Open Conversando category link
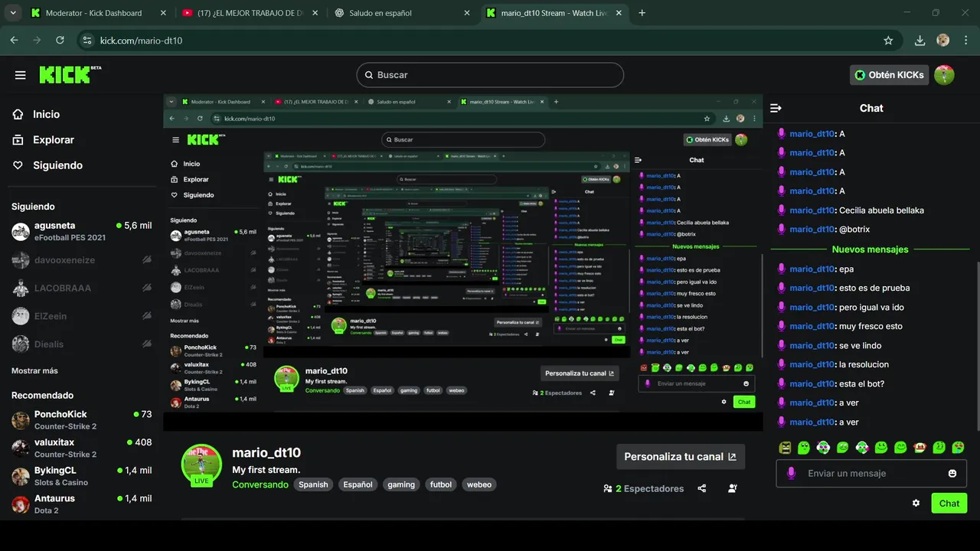Viewport: 980px width, 551px height. coord(260,484)
